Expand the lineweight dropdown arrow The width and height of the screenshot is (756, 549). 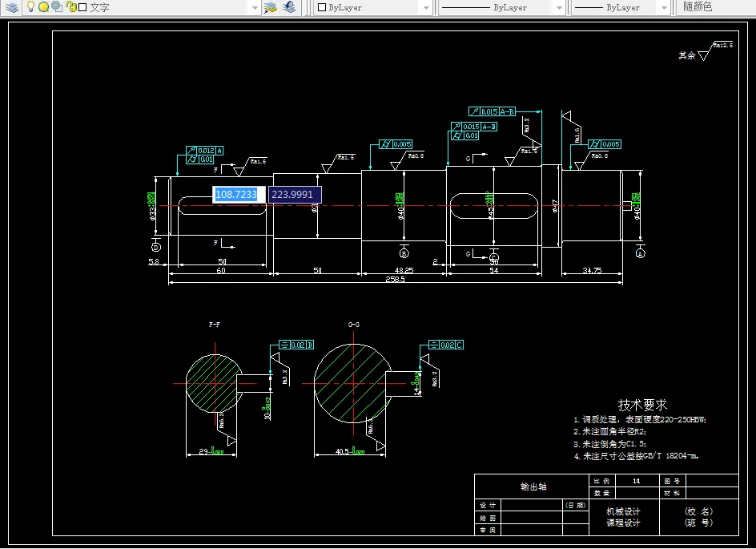pos(665,8)
